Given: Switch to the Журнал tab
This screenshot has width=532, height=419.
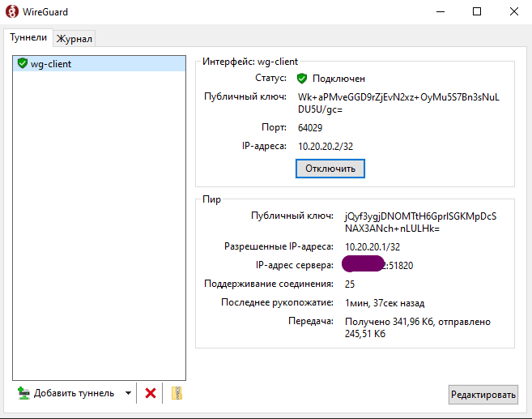Looking at the screenshot, I should tap(74, 39).
